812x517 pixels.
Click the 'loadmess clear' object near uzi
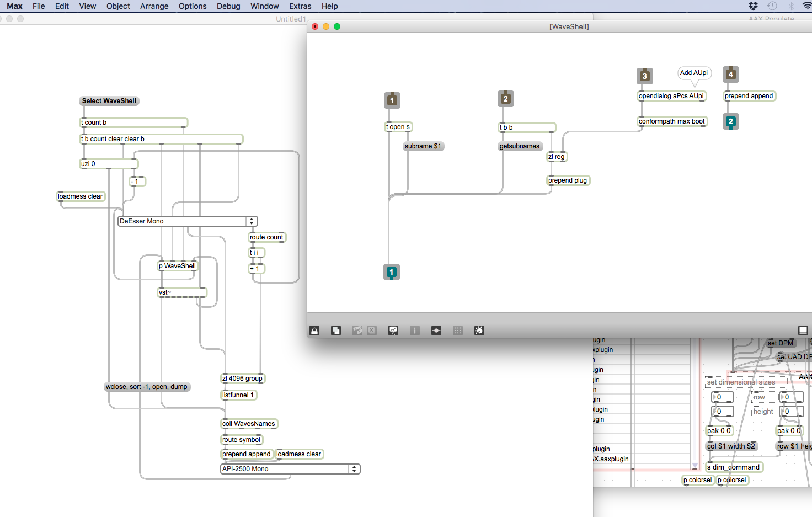point(81,196)
